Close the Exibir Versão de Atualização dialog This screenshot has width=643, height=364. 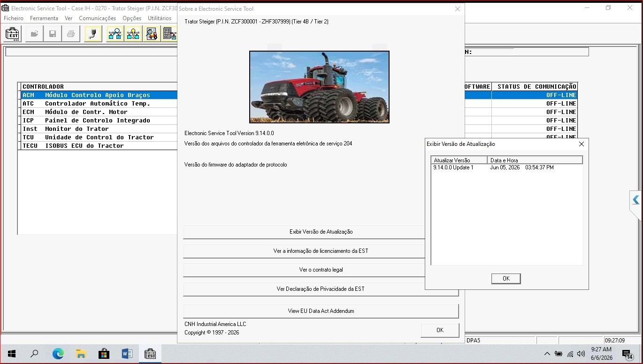(x=581, y=144)
